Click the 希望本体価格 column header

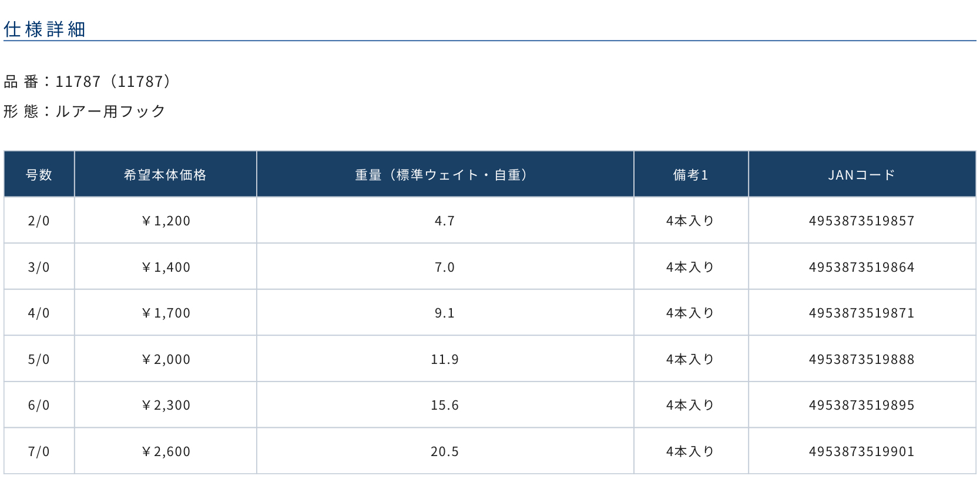pyautogui.click(x=165, y=175)
